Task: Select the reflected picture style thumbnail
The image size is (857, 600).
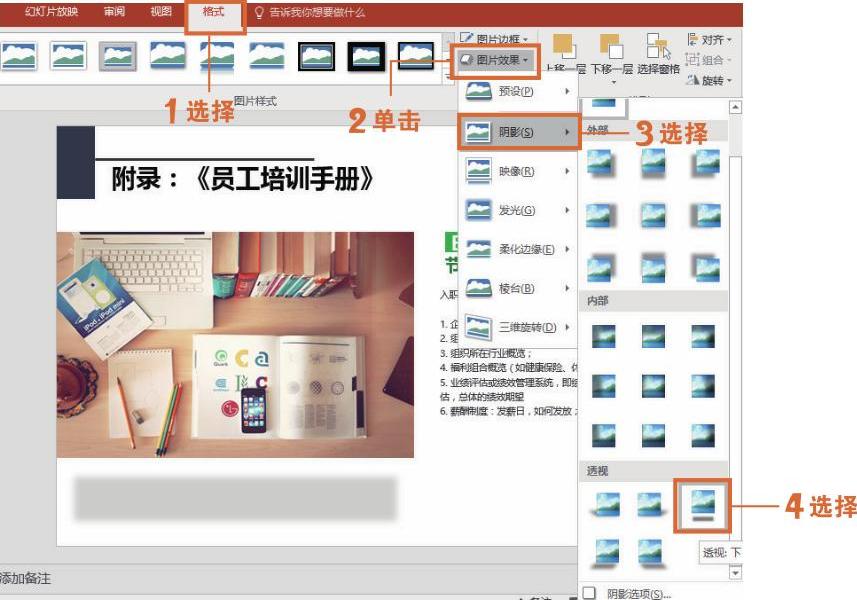Action: pos(217,56)
